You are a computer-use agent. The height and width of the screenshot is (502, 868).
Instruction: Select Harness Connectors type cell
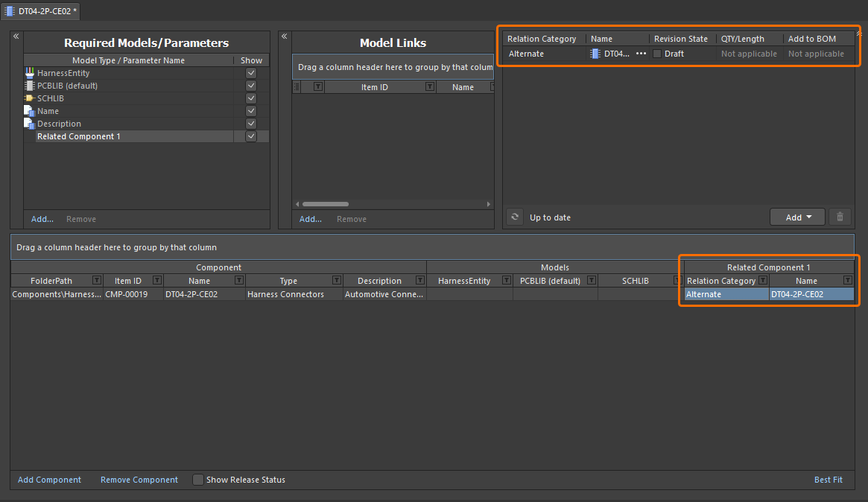[x=294, y=294]
